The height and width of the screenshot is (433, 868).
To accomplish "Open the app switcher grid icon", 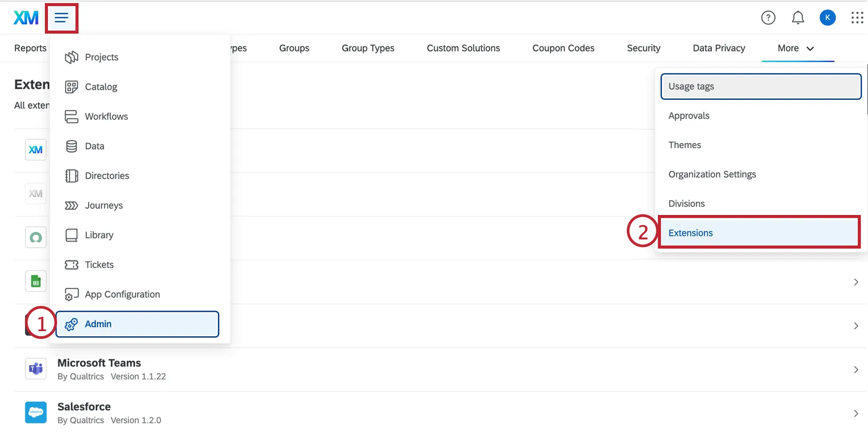I will point(857,18).
